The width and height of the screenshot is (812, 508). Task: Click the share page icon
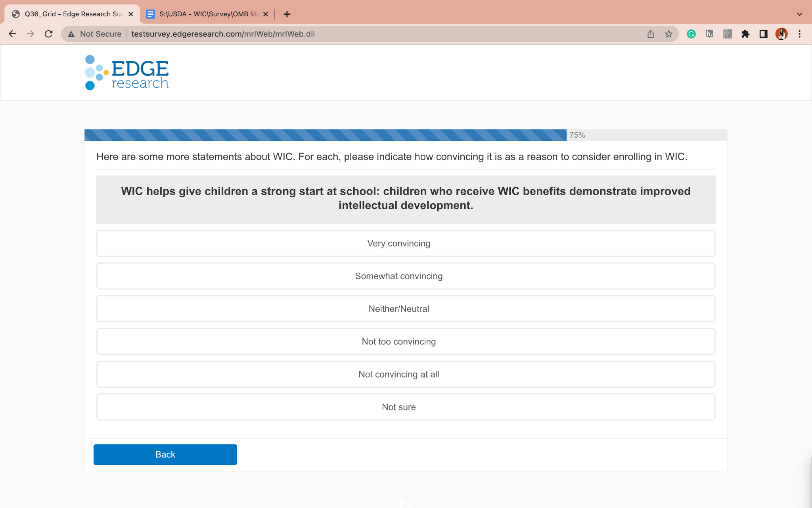point(651,34)
